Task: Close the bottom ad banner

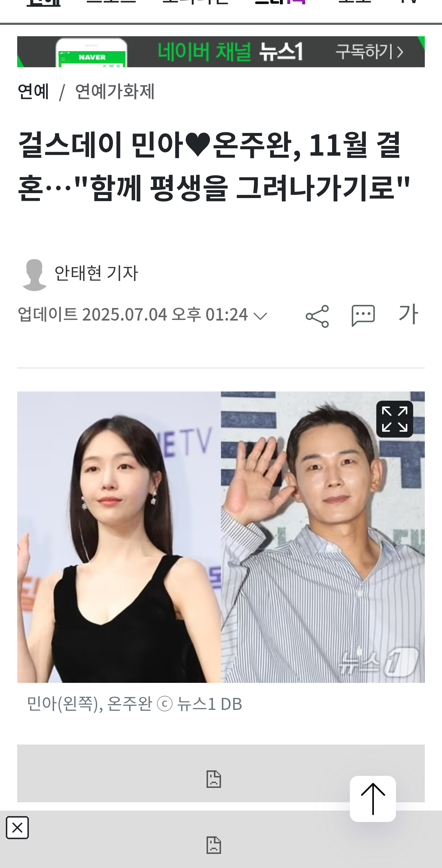Action: pyautogui.click(x=17, y=827)
